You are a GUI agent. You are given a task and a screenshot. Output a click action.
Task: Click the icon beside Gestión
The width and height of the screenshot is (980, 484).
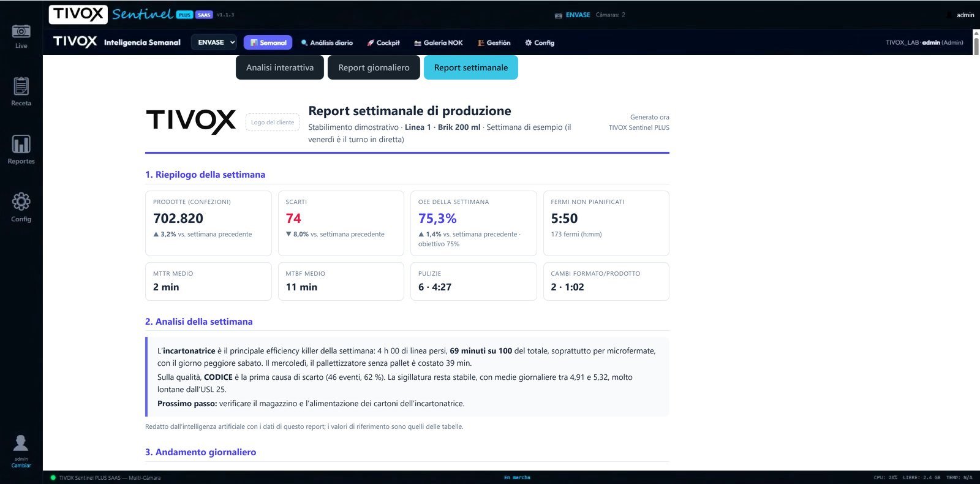[x=481, y=43]
